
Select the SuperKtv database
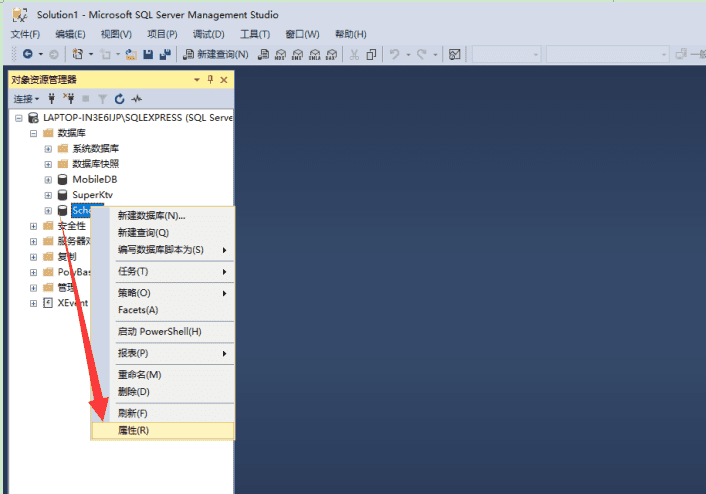(x=92, y=195)
